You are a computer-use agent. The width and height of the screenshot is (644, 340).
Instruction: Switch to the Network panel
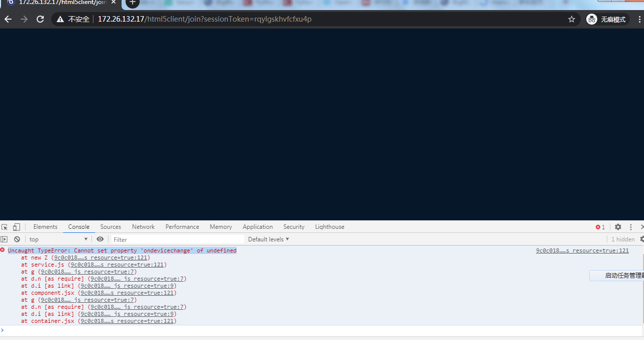[x=143, y=227]
